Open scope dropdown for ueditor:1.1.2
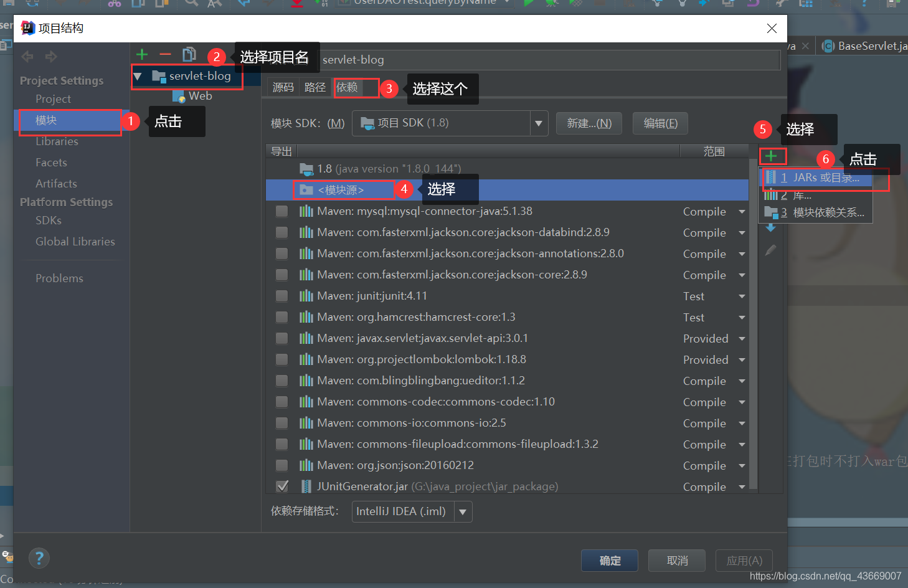908x588 pixels. point(742,381)
